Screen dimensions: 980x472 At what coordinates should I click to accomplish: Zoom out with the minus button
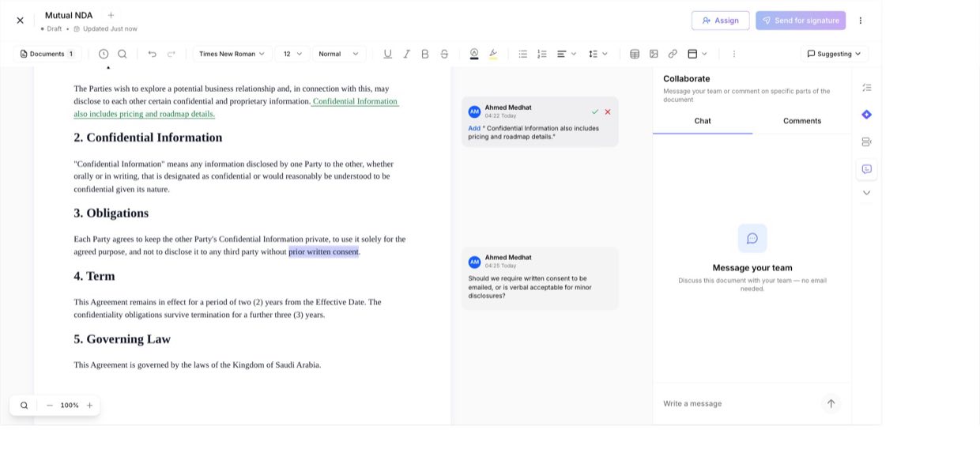click(50, 406)
